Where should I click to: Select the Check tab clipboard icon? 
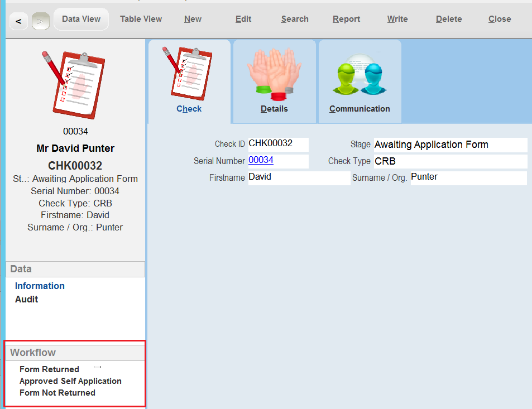point(189,75)
